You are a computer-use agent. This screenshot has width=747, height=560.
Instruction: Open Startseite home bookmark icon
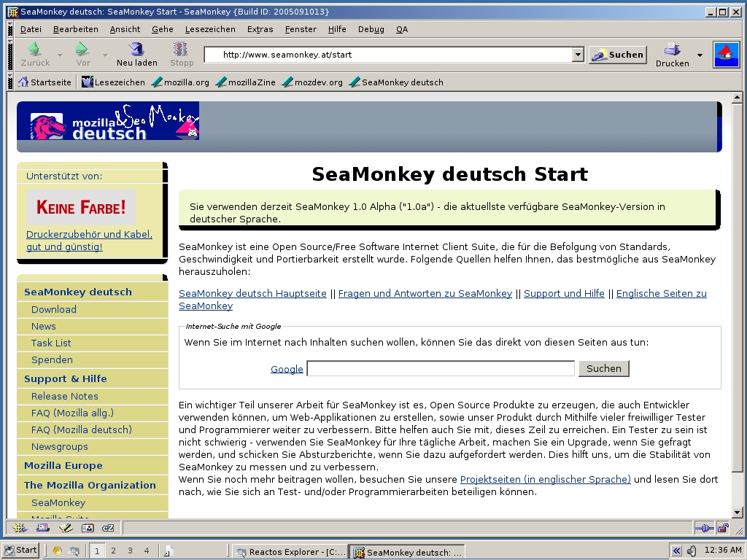23,82
